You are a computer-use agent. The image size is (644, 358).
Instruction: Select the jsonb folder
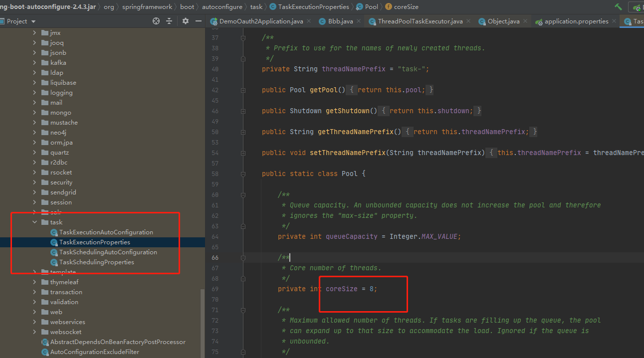coord(58,53)
